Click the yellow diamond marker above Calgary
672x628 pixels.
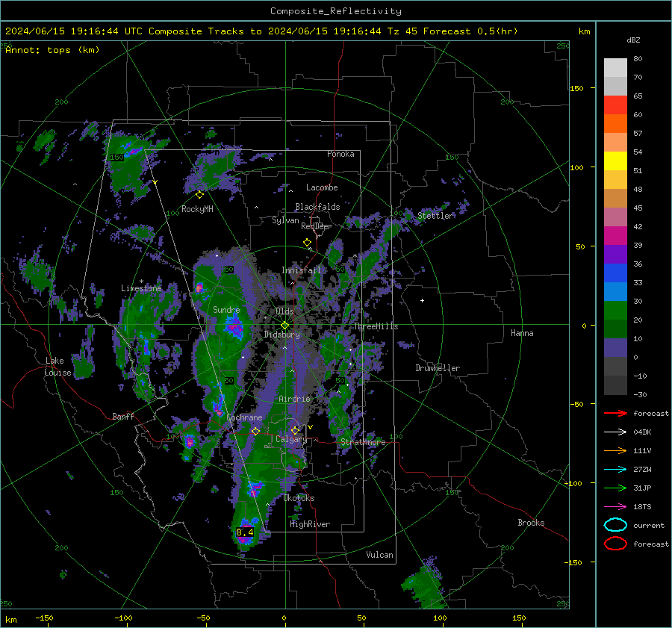[295, 430]
